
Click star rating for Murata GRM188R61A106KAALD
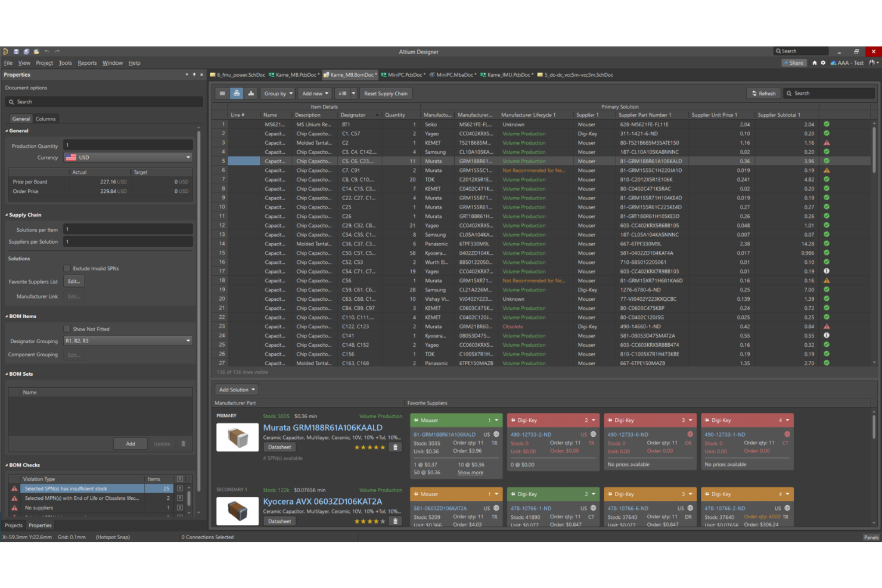click(x=369, y=447)
